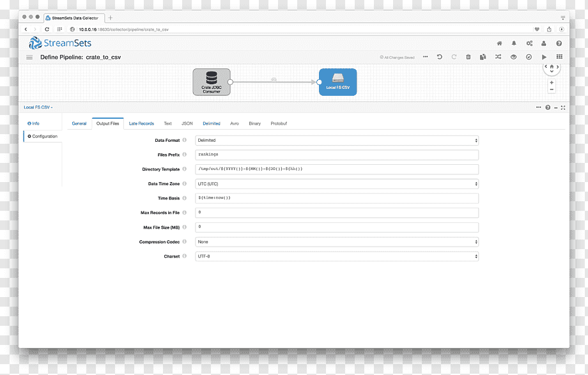The image size is (588, 375).
Task: Switch to the Late Records tab
Action: pos(141,123)
